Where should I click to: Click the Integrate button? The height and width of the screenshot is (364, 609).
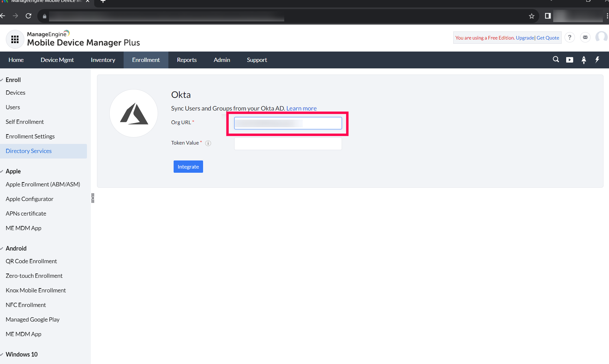(188, 167)
